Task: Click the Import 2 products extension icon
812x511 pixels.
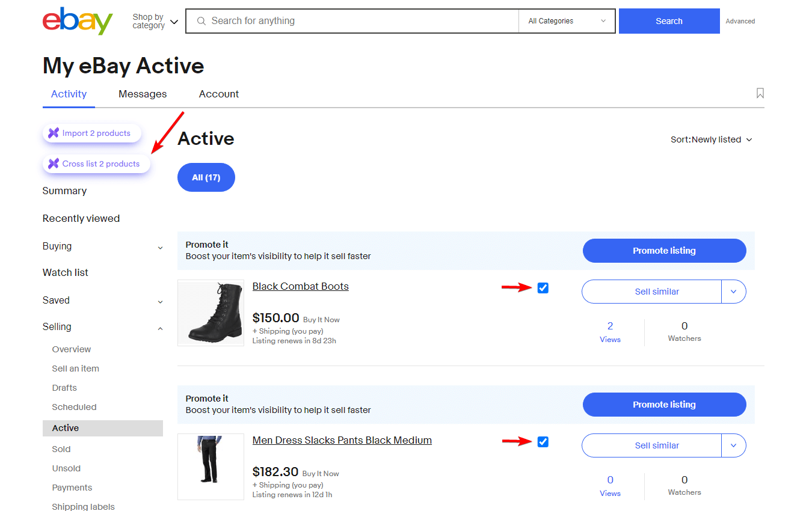Action: 53,133
